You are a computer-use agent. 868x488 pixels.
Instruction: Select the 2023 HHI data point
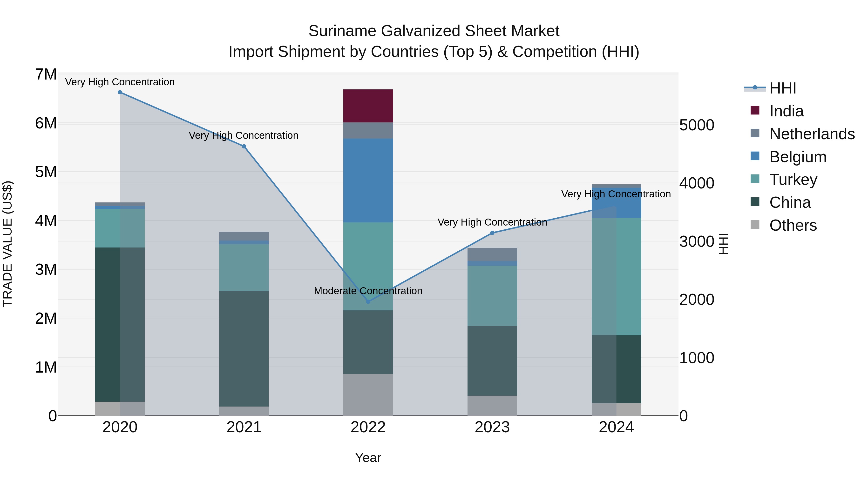pyautogui.click(x=492, y=233)
